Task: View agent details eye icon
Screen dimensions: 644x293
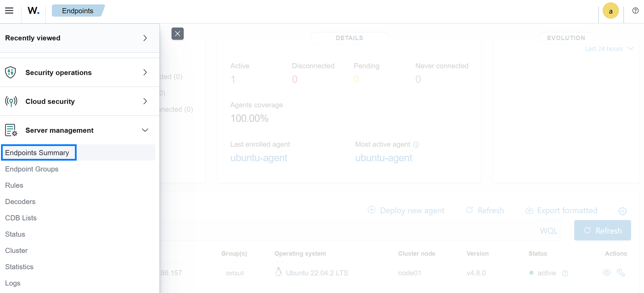Action: [x=606, y=273]
